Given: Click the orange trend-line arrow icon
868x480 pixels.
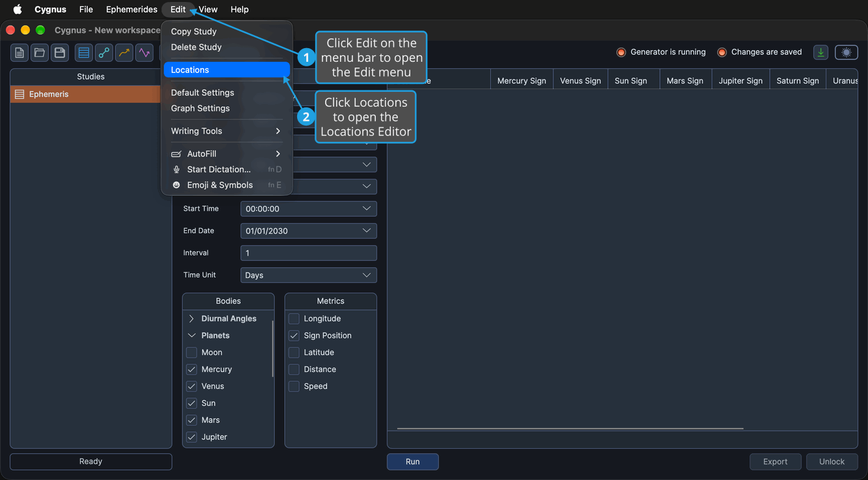Looking at the screenshot, I should (124, 53).
